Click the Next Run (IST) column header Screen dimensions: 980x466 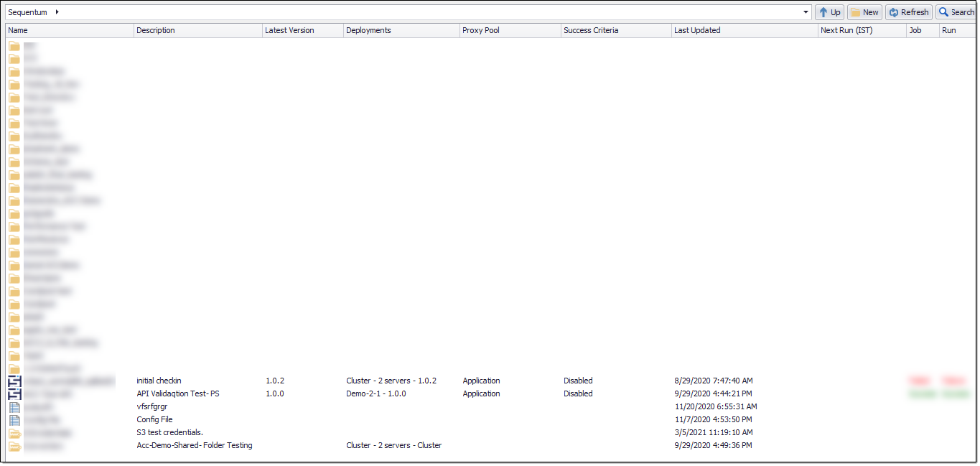(846, 30)
